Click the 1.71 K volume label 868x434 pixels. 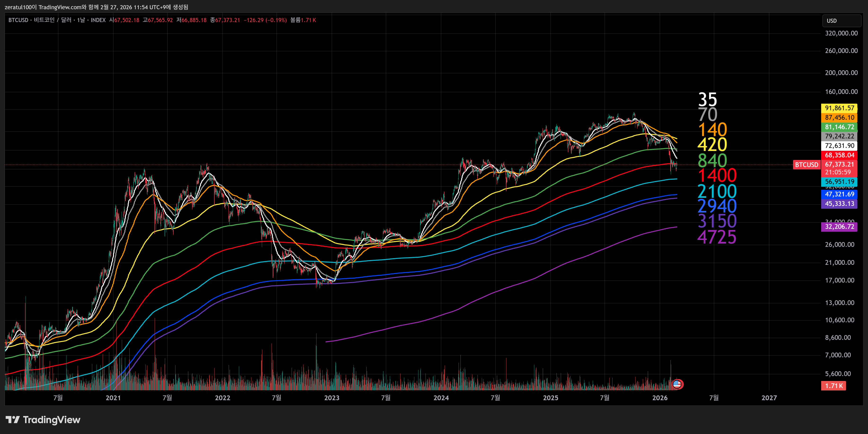[833, 386]
